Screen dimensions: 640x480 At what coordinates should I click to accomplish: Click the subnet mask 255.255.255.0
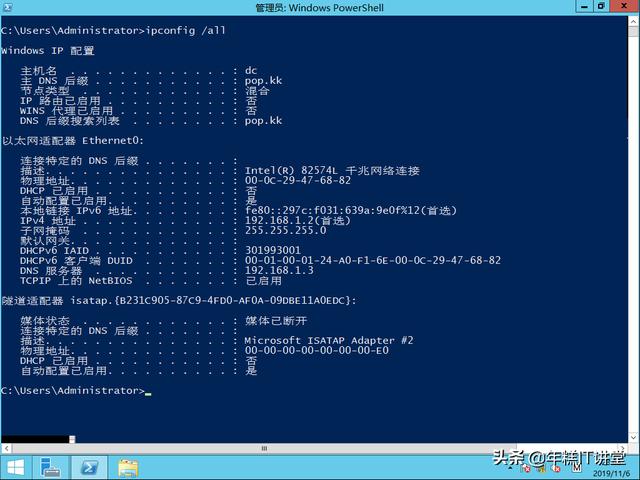(x=285, y=231)
